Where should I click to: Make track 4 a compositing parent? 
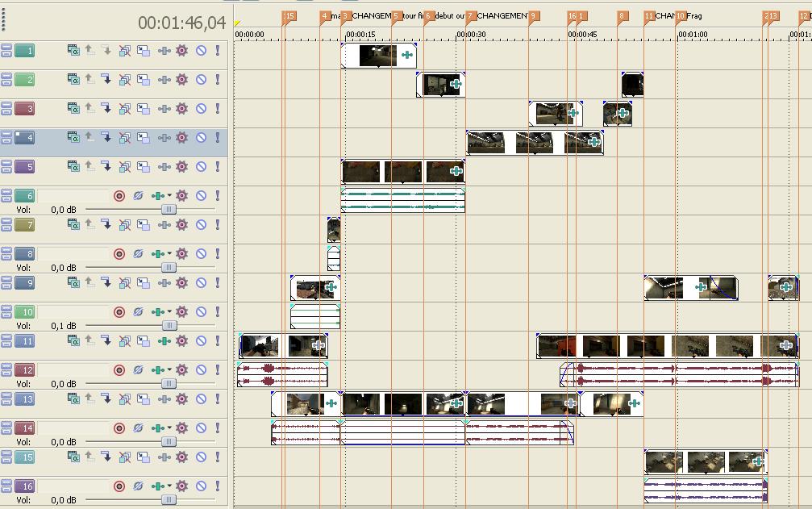point(90,137)
